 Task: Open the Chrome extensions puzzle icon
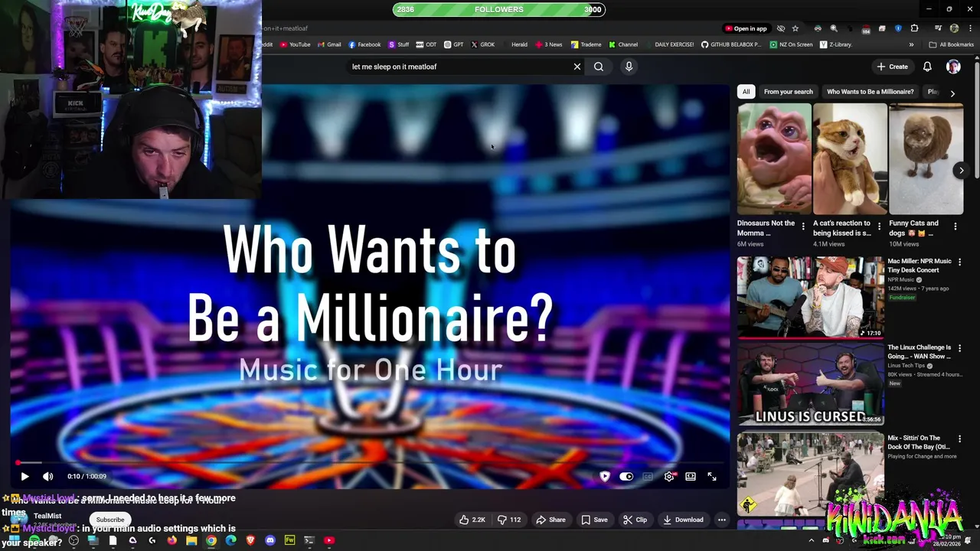(914, 28)
